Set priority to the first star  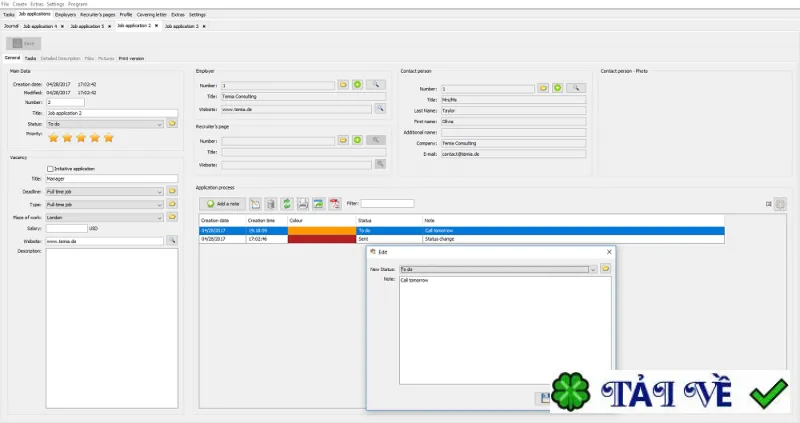pos(53,138)
